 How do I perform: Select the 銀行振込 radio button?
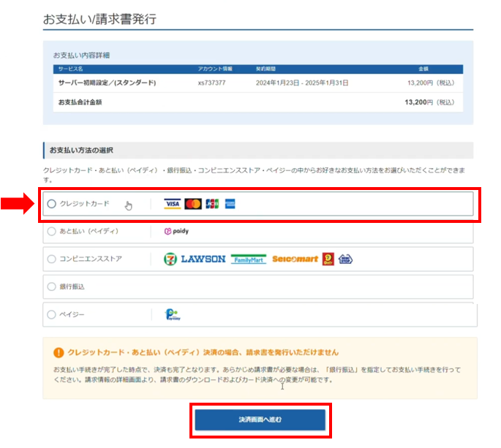point(51,286)
